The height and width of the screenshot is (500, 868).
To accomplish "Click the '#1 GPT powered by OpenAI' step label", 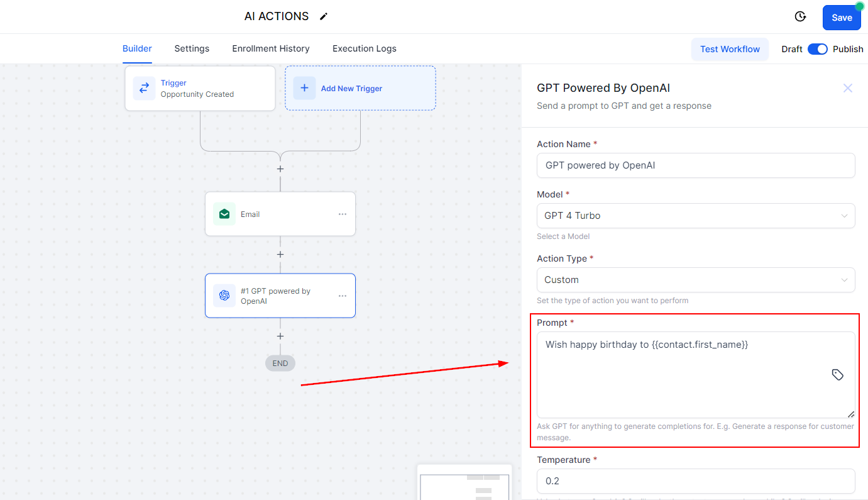I will pos(275,296).
